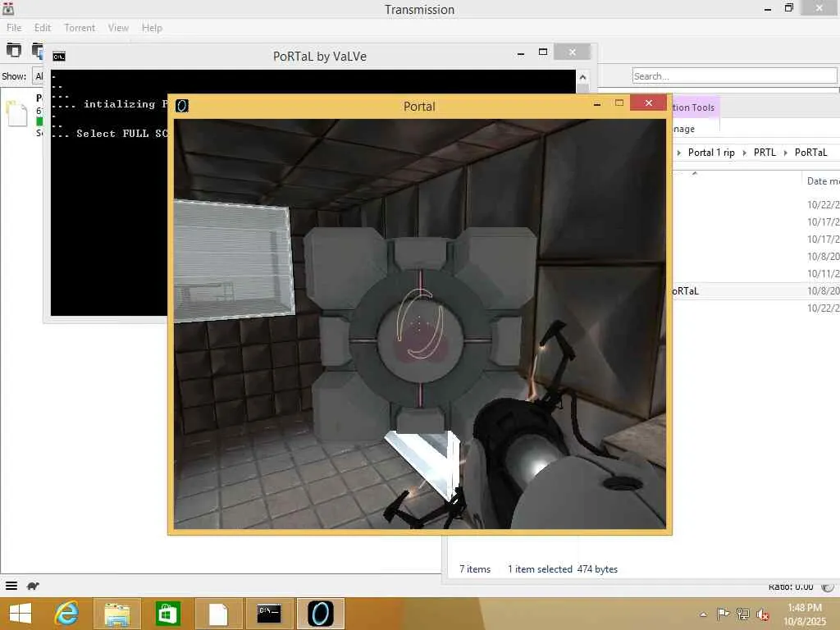Click the Transmission app icon in title bar
The width and height of the screenshot is (840, 630).
8,8
